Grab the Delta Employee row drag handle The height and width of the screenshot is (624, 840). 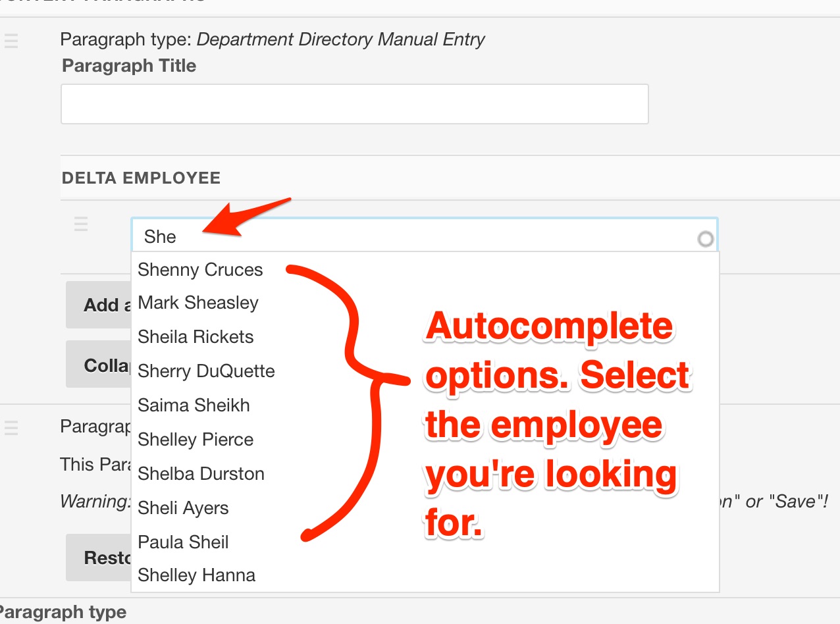[81, 224]
